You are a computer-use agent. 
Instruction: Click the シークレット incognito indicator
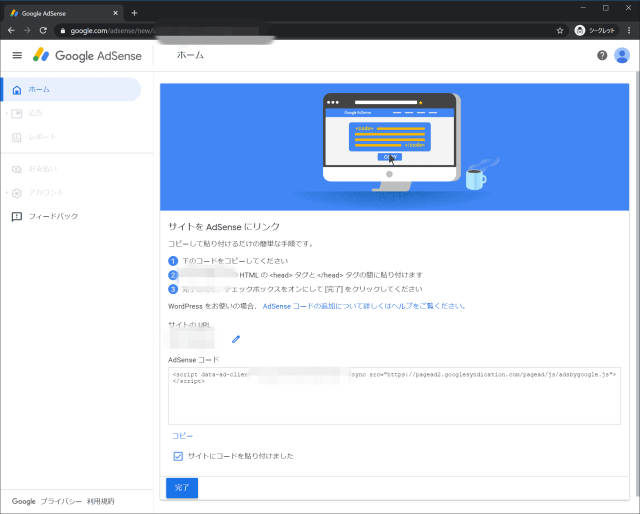click(595, 31)
